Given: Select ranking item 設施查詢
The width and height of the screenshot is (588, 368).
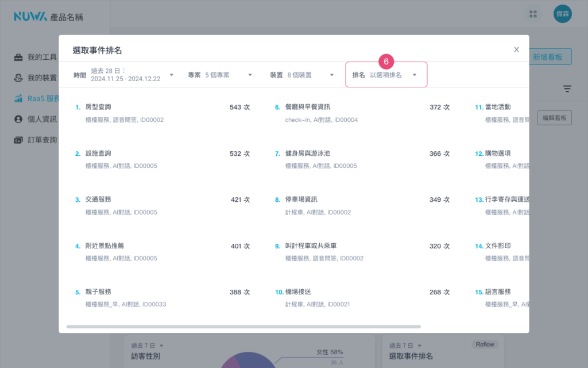Looking at the screenshot, I should coord(98,153).
